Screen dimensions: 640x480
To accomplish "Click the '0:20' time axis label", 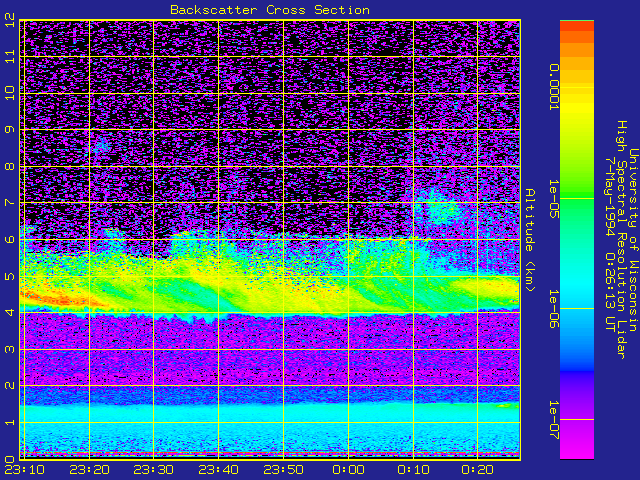I will click(x=478, y=470).
